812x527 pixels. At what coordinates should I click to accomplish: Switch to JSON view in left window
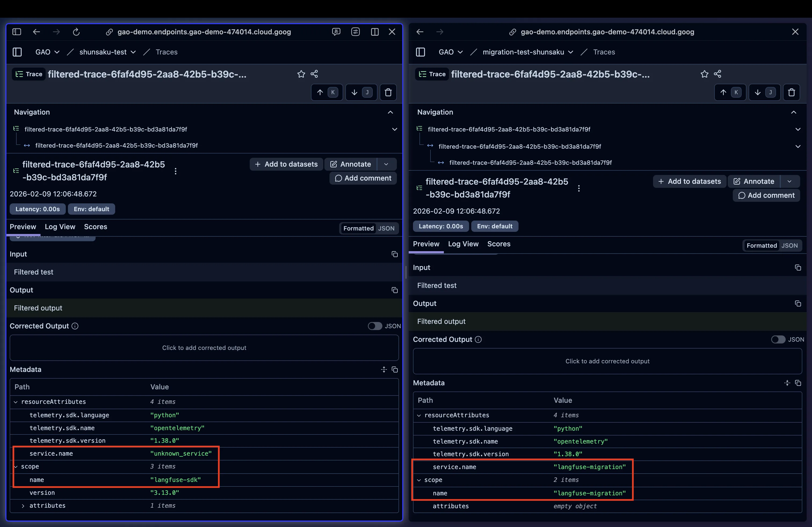point(386,228)
